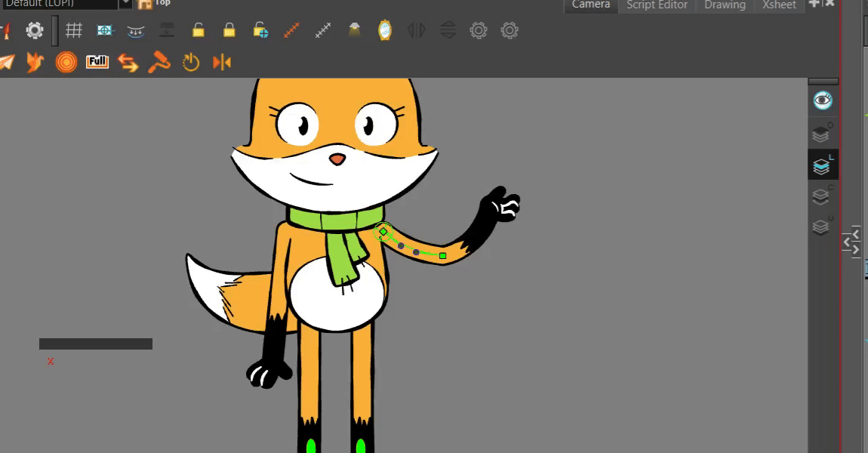Toggle the Line Art layer
Image resolution: width=868 pixels, height=453 pixels.
[x=821, y=165]
